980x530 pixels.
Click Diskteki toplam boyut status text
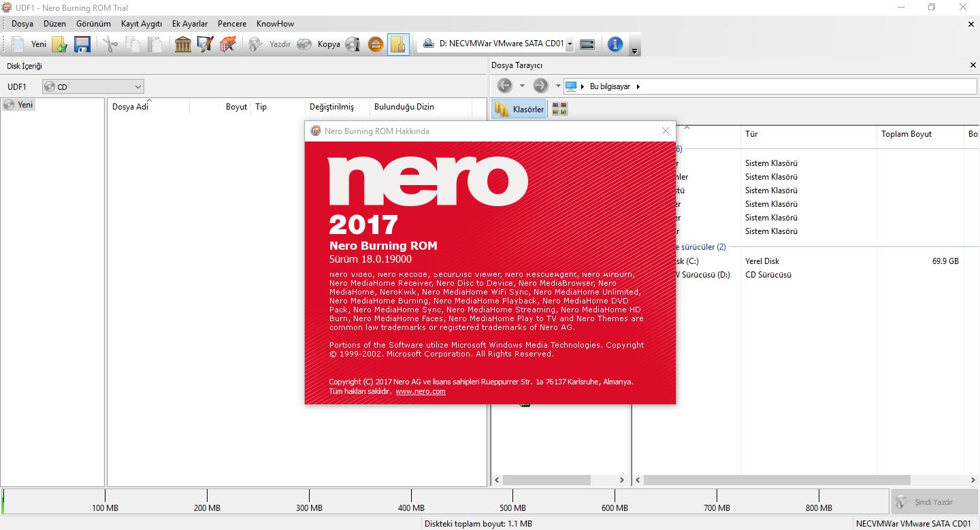point(478,524)
